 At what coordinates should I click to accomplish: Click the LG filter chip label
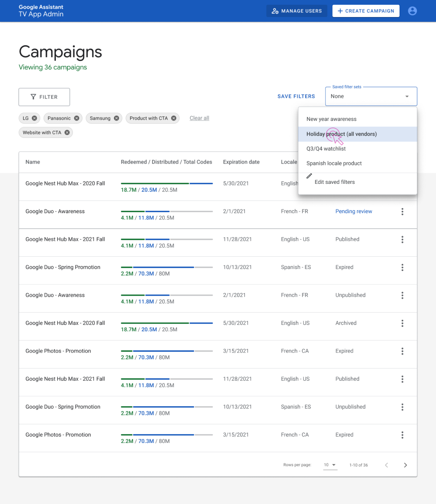tap(25, 118)
